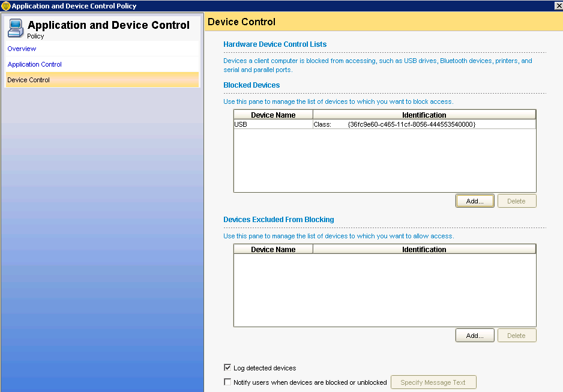Click the computer icon beside the policy title
The height and width of the screenshot is (392, 563).
tap(16, 28)
